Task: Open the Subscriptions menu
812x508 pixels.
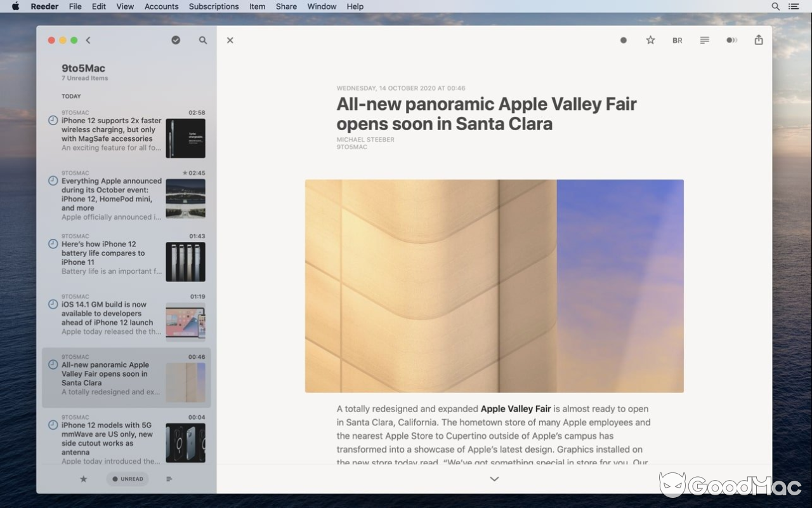Action: tap(213, 6)
